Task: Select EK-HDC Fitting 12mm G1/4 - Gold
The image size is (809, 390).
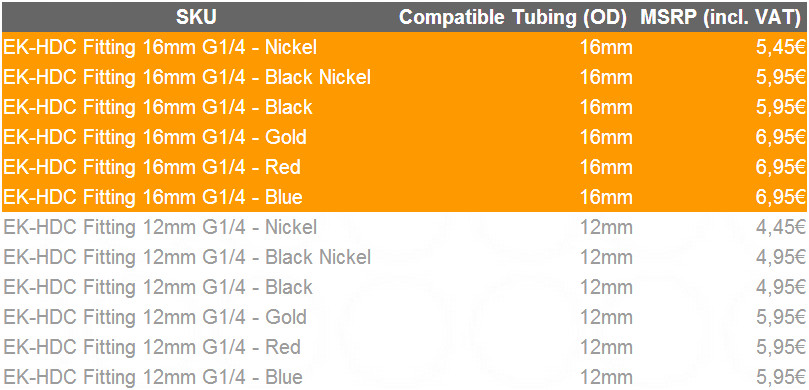Action: 404,317
